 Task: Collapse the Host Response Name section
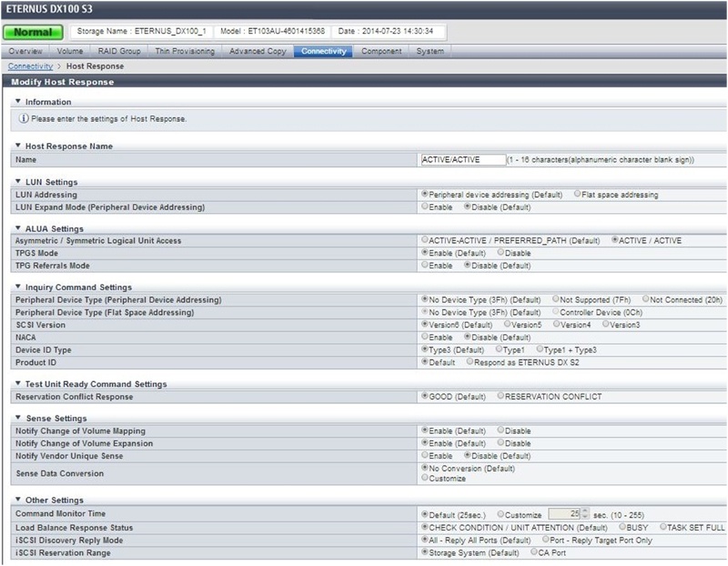17,146
